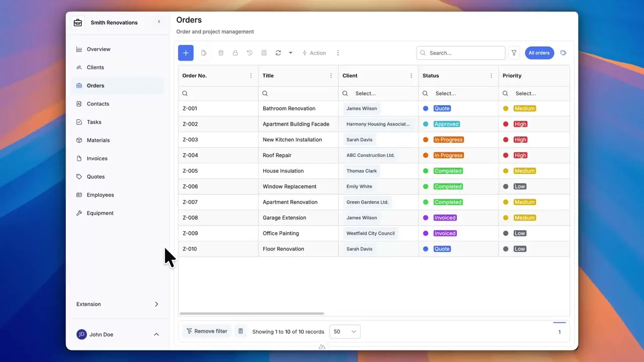Viewport: 644px width, 362px height.
Task: Open tag management via the tag icon
Action: click(x=563, y=53)
